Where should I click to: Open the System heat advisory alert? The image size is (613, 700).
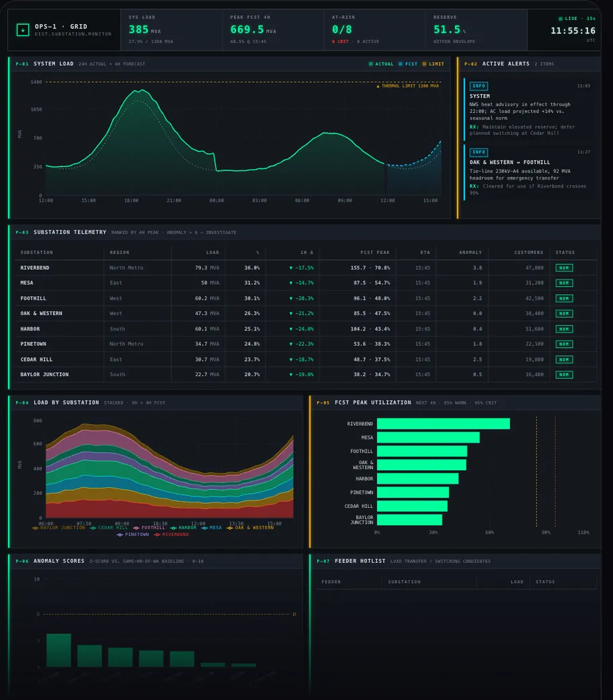tap(528, 108)
